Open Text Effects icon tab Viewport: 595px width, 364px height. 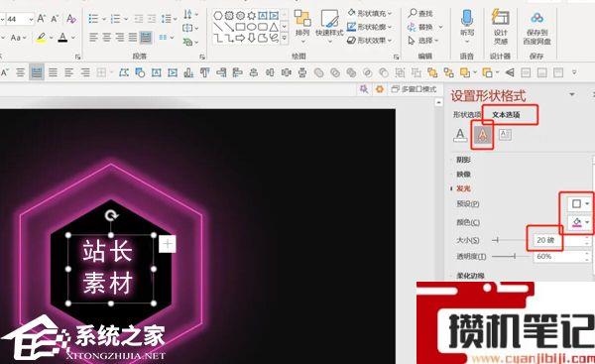point(482,135)
